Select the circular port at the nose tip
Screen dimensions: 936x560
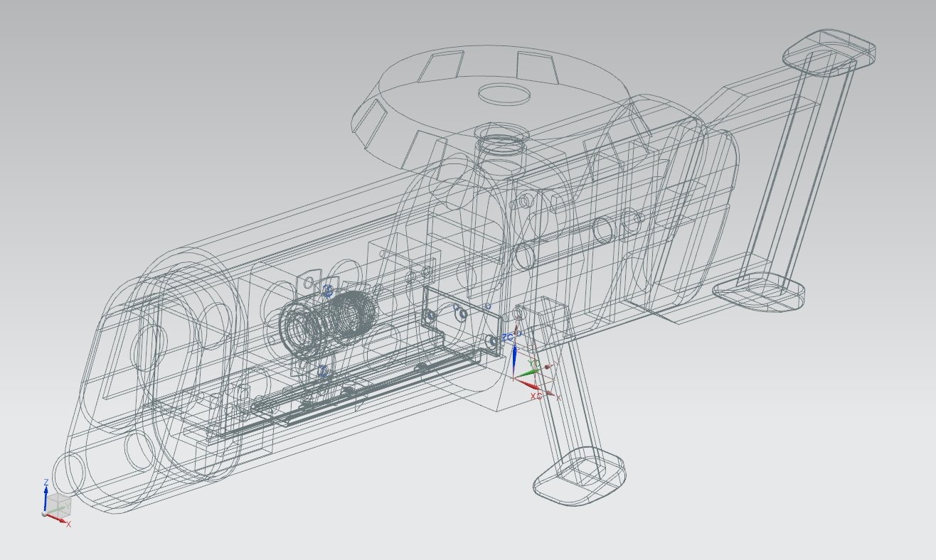coord(70,474)
